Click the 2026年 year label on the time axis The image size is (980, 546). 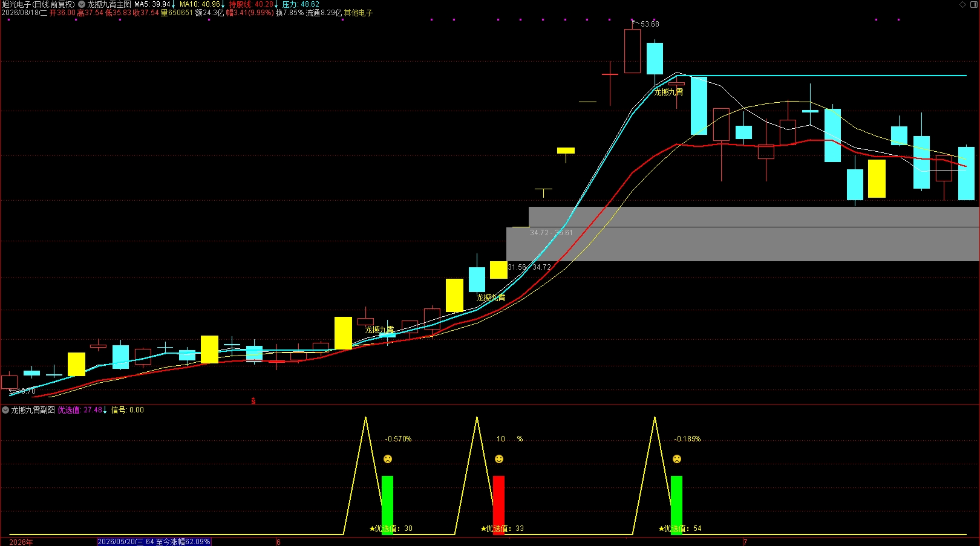[x=21, y=542]
